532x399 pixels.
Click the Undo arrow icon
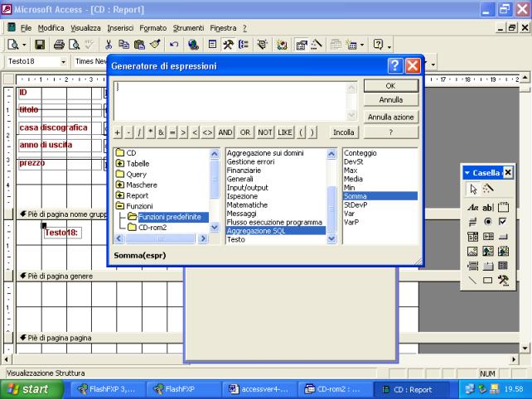pyautogui.click(x=174, y=45)
